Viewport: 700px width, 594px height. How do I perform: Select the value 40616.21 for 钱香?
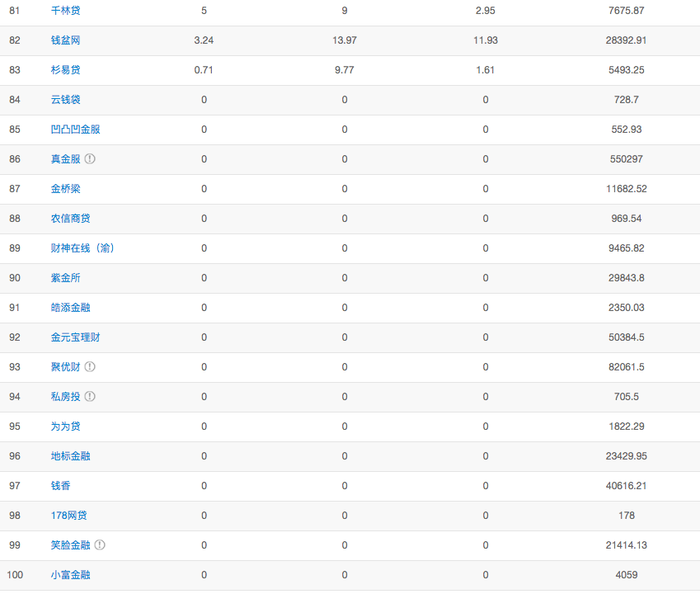tap(627, 485)
